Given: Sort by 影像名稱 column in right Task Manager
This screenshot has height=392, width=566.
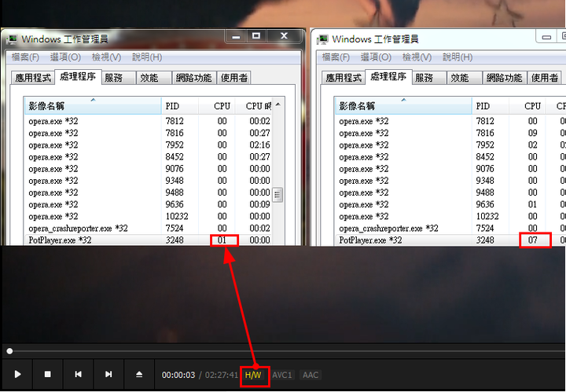Looking at the screenshot, I should point(403,106).
